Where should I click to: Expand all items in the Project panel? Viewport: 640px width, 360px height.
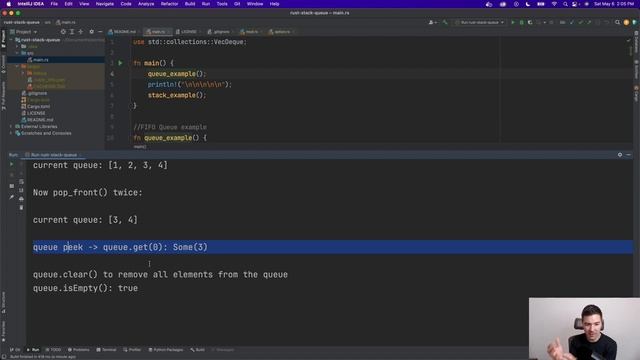pos(72,31)
